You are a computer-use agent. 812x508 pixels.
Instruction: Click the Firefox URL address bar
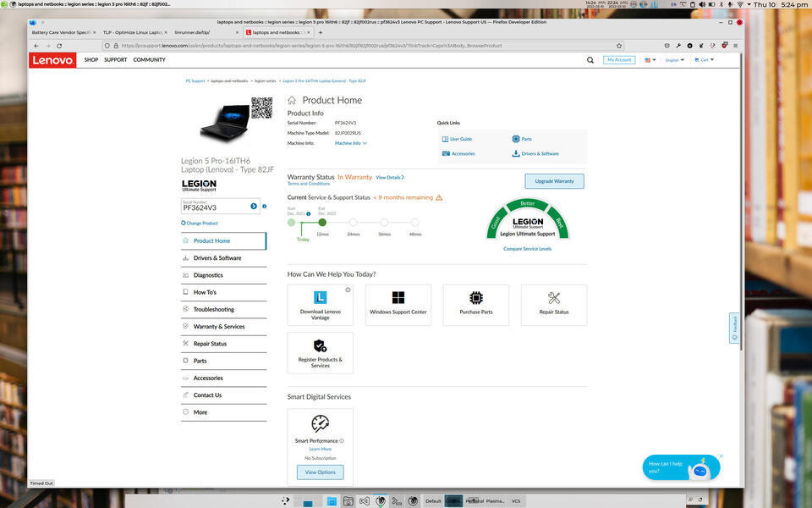click(x=363, y=46)
